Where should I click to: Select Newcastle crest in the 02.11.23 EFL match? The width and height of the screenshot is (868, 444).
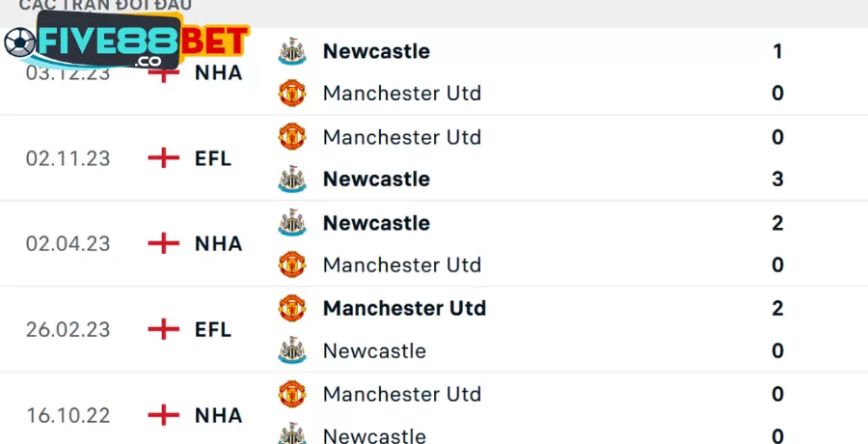point(291,180)
